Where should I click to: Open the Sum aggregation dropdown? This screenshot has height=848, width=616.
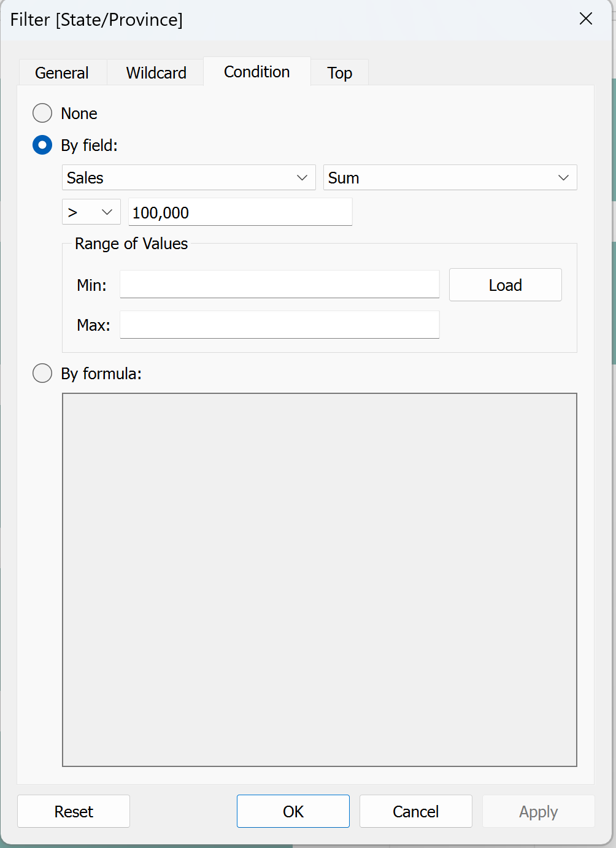point(450,177)
